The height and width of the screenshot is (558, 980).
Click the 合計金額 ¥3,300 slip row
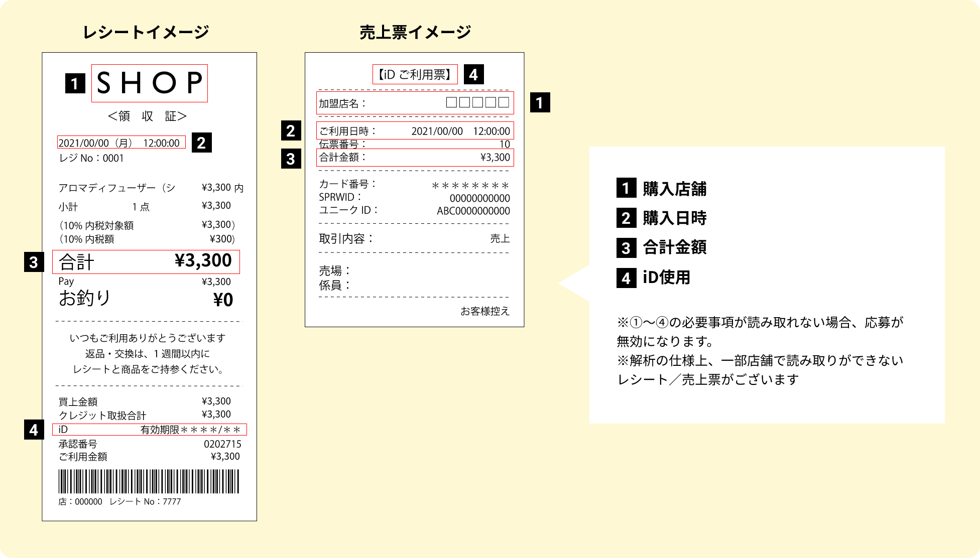tap(415, 158)
